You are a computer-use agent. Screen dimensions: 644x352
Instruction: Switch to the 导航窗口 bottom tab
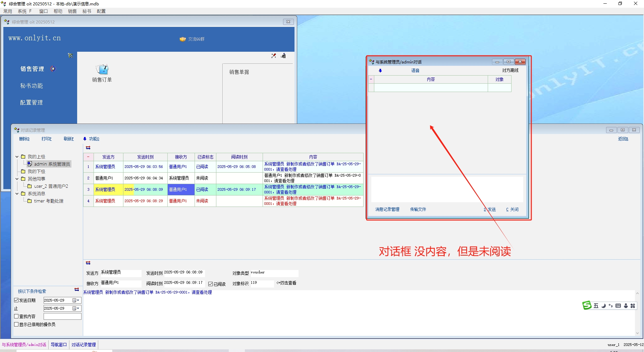pos(59,345)
